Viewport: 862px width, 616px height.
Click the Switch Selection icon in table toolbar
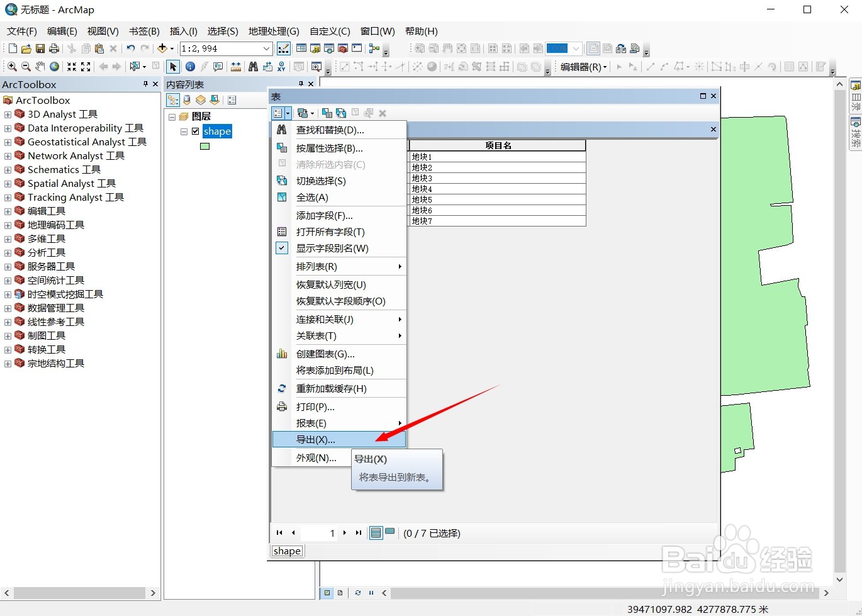click(x=340, y=113)
